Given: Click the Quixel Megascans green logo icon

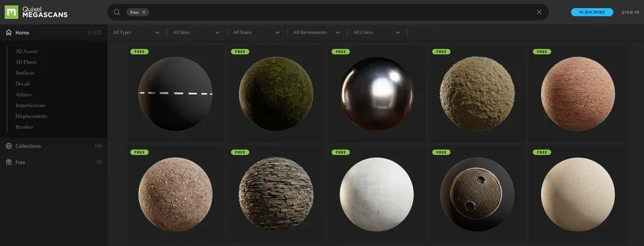Looking at the screenshot, I should tap(11, 12).
